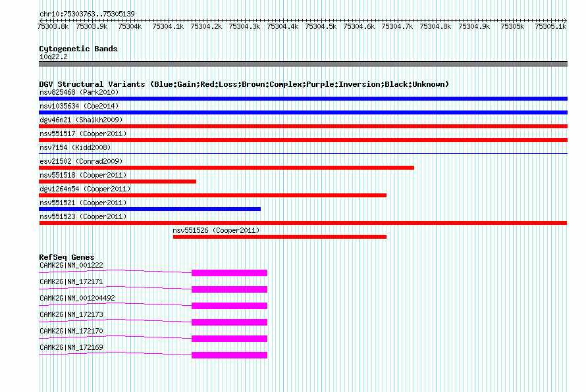Click the 75304.8k ruler tick label

(x=435, y=26)
